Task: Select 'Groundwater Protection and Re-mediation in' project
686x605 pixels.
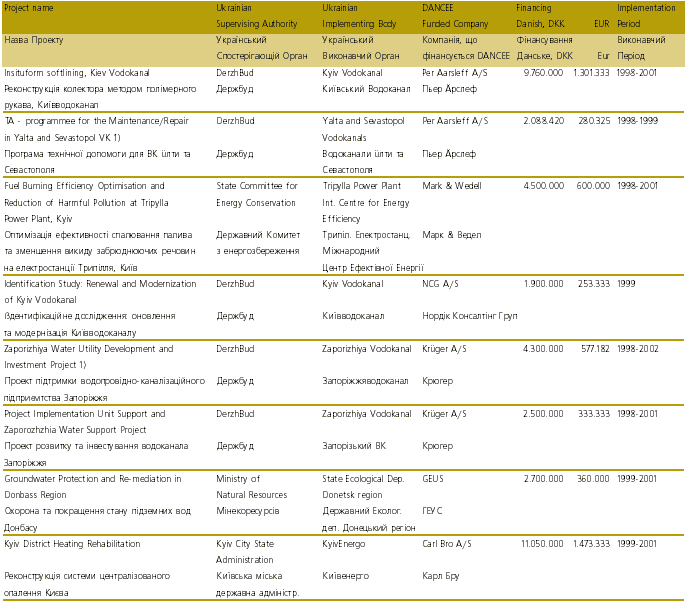Action: tap(93, 479)
